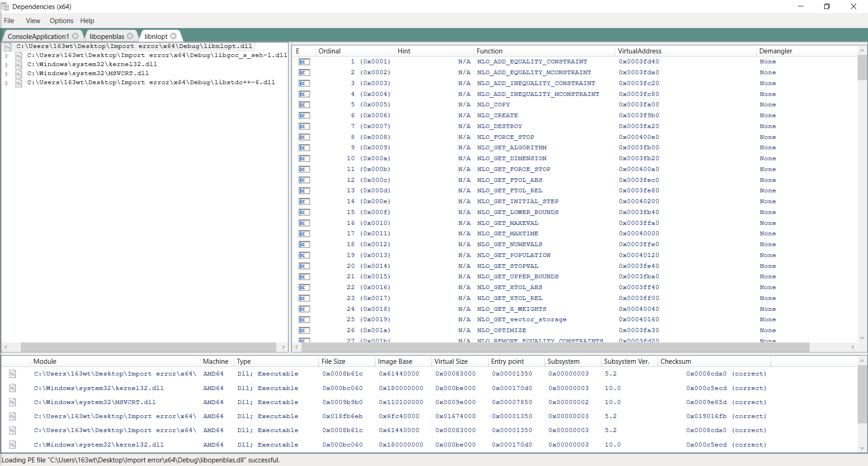Click the module icon beside libstdc++-6.dll
The width and height of the screenshot is (868, 466).
tap(19, 82)
